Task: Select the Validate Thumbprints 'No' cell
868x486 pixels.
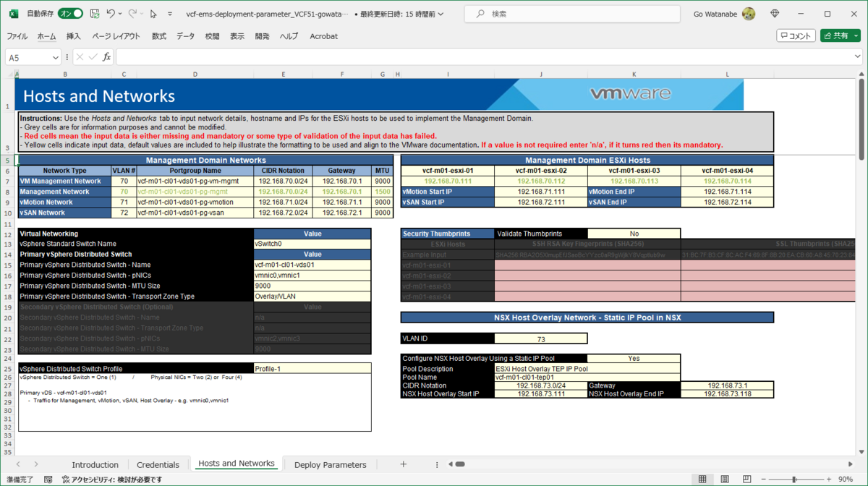Action: click(x=634, y=234)
